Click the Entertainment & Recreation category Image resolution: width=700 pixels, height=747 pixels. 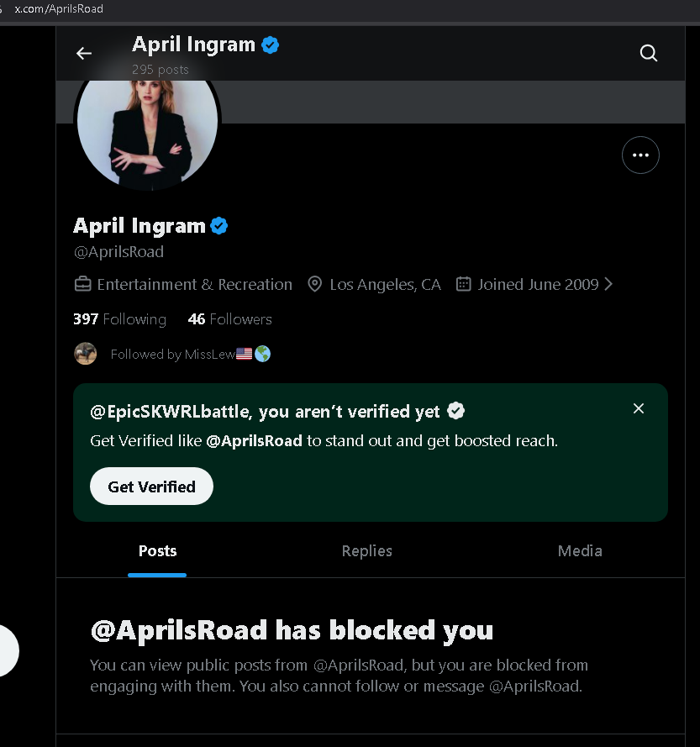194,284
